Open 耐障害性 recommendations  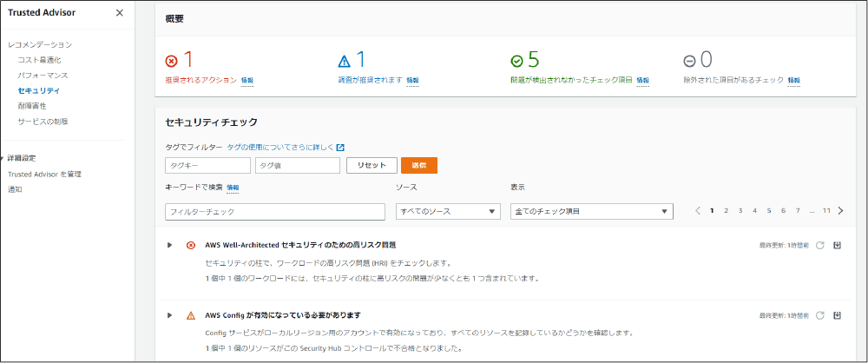(x=31, y=106)
